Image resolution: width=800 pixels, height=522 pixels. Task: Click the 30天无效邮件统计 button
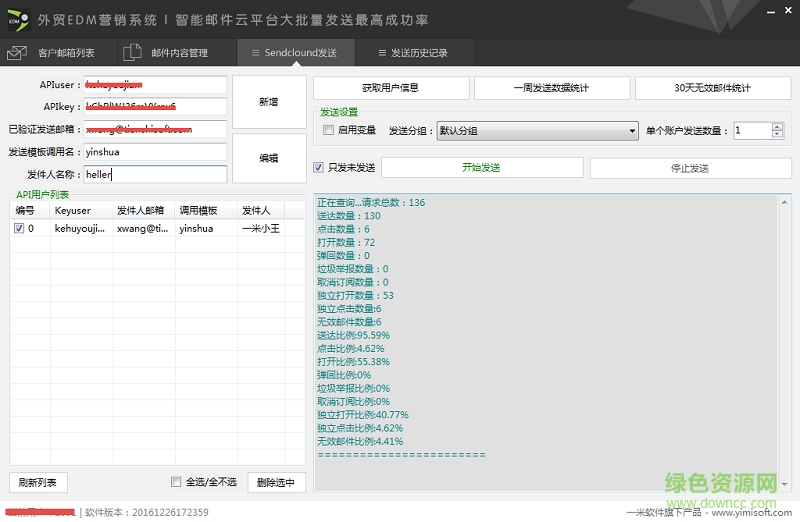[x=712, y=88]
